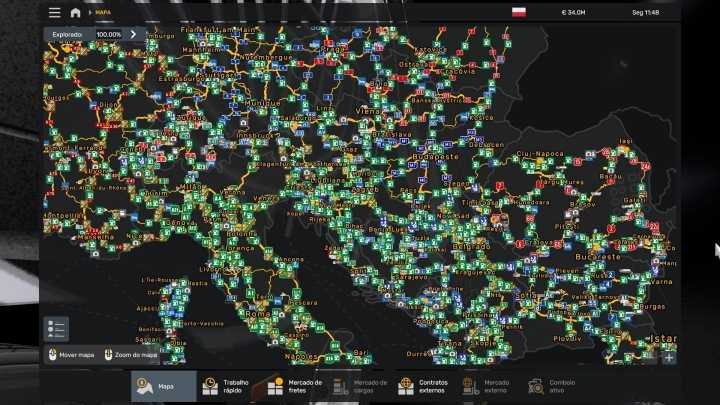Viewport: 720px width, 405px height.
Task: Click the Bari city label
Action: tap(361, 353)
